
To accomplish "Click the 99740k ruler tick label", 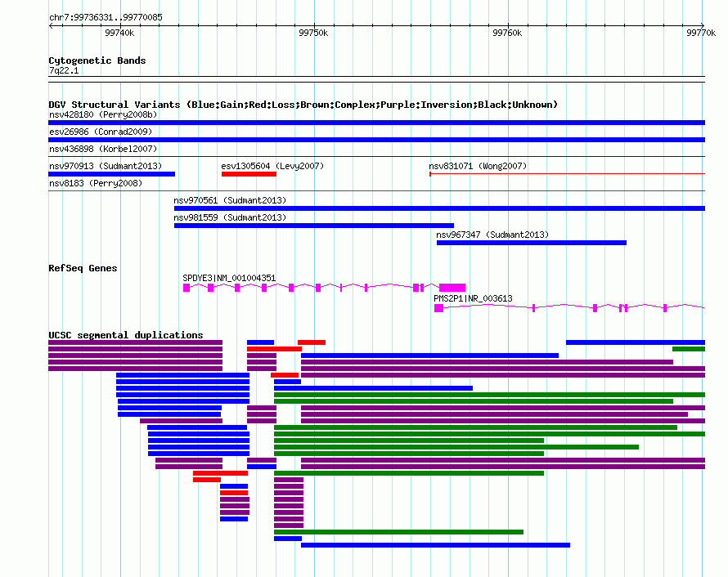I will 119,33.
